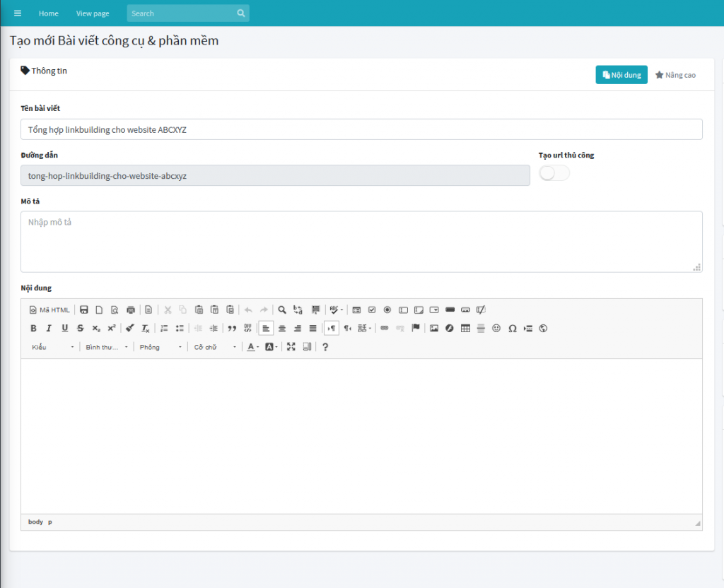The width and height of the screenshot is (724, 588).
Task: Toggle left-to-right text direction
Action: (332, 328)
